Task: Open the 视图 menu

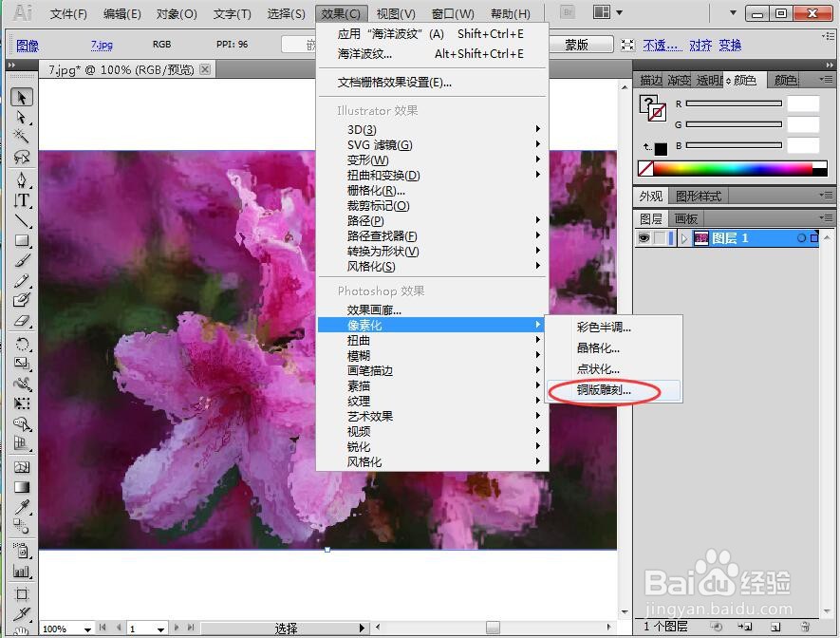Action: pyautogui.click(x=395, y=12)
